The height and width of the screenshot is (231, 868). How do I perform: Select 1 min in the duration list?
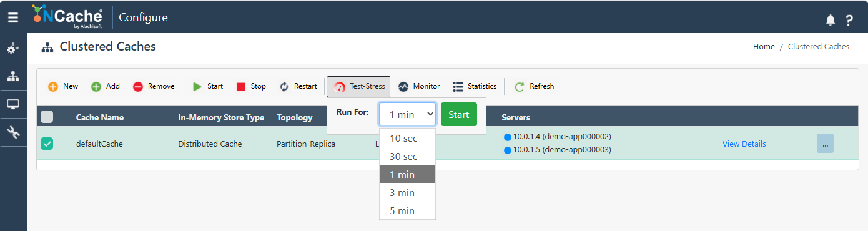(x=407, y=175)
